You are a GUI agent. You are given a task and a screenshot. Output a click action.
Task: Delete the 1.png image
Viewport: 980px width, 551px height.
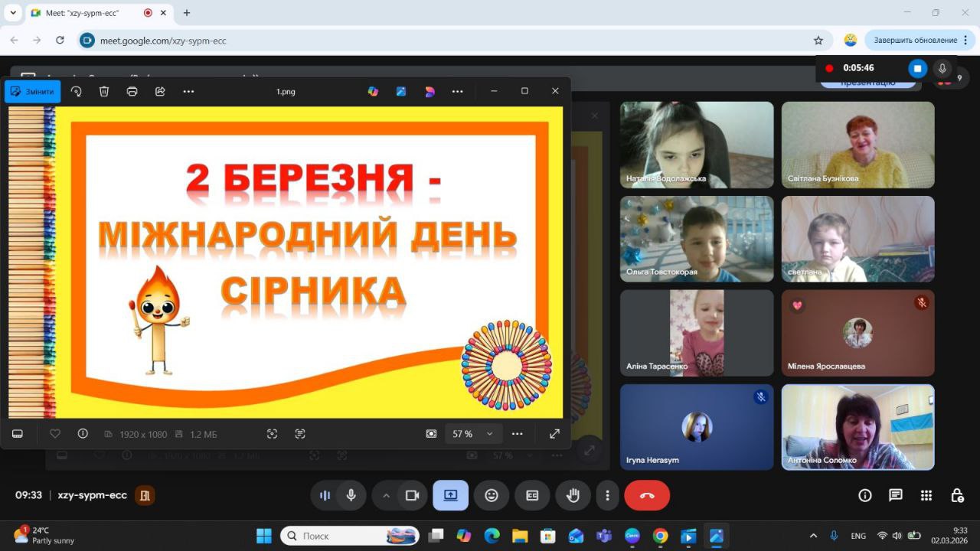pyautogui.click(x=104, y=91)
